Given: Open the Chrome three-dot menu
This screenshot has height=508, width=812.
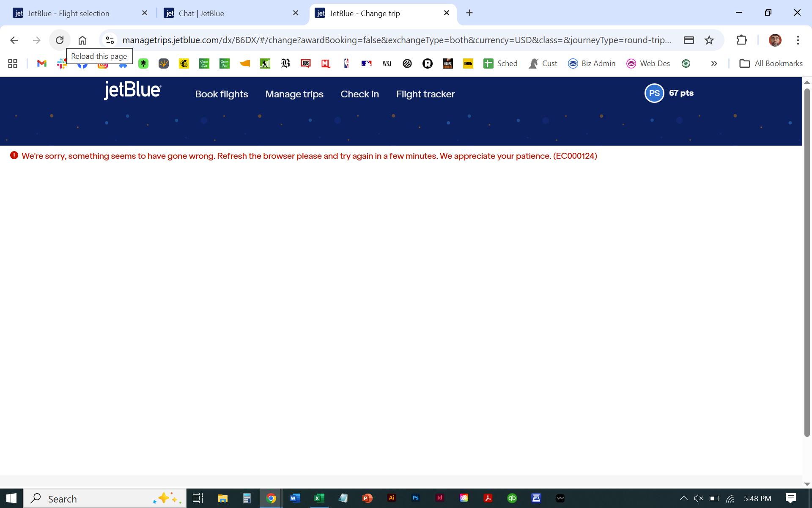Looking at the screenshot, I should point(798,40).
